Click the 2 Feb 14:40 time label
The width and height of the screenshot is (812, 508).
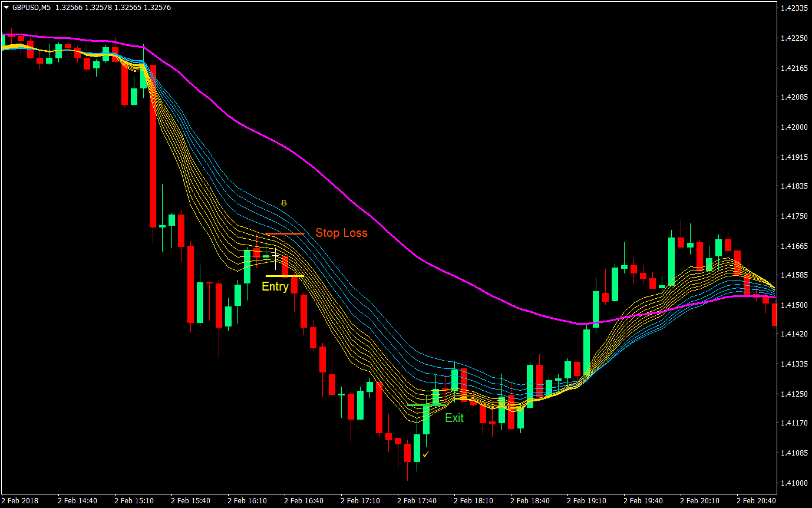tap(78, 501)
